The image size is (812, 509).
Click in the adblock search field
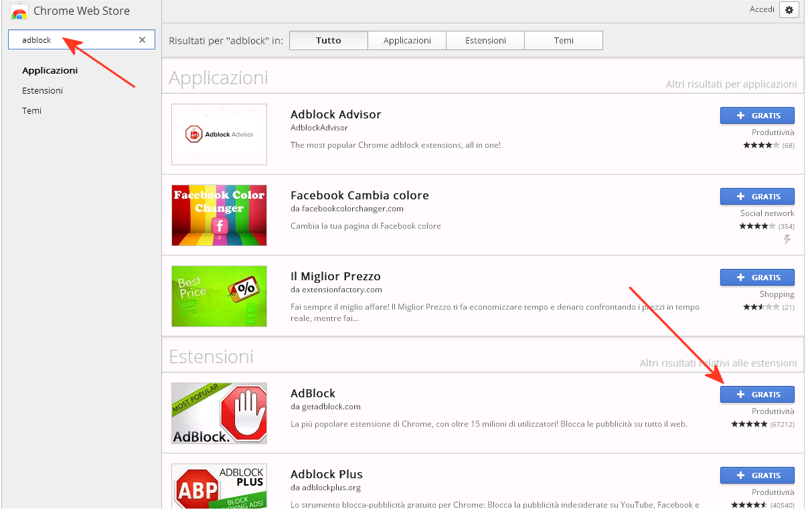pyautogui.click(x=82, y=39)
